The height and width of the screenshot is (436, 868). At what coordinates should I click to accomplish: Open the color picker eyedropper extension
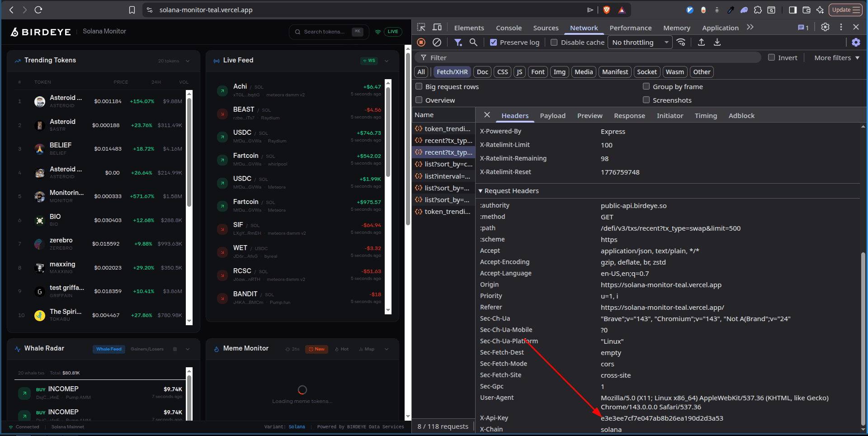coord(731,10)
